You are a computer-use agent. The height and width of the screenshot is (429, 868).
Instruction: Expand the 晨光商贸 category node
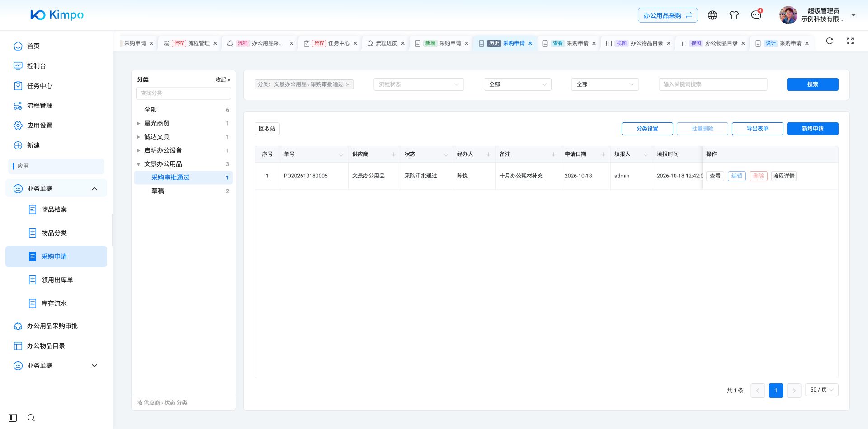[138, 123]
